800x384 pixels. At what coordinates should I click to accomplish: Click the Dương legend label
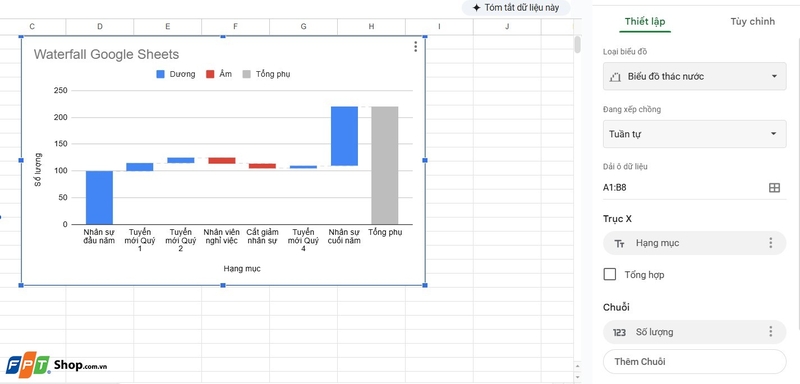coord(183,74)
